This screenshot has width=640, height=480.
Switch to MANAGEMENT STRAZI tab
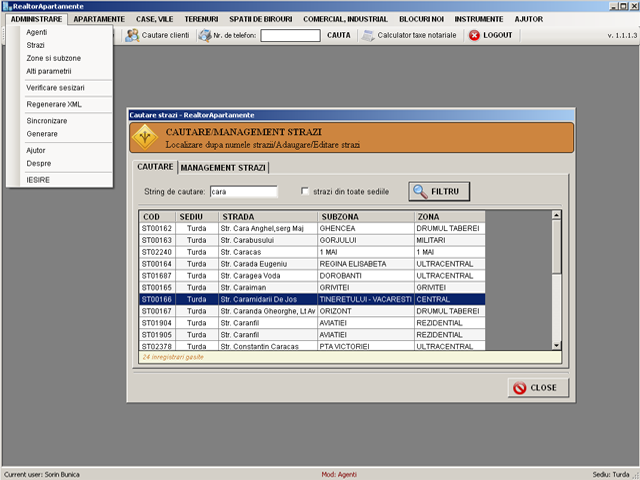coord(223,167)
